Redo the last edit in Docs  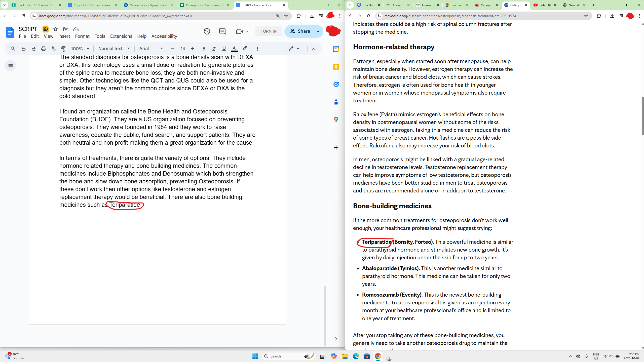click(x=33, y=49)
